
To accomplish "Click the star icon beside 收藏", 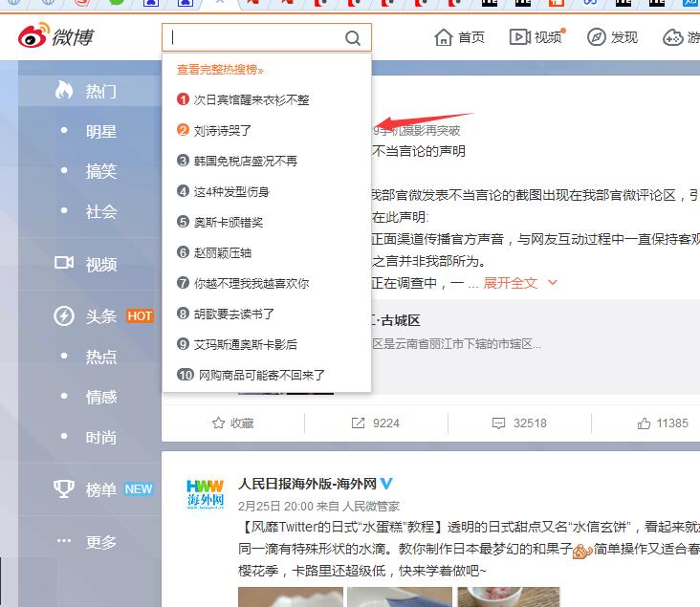I will 218,423.
